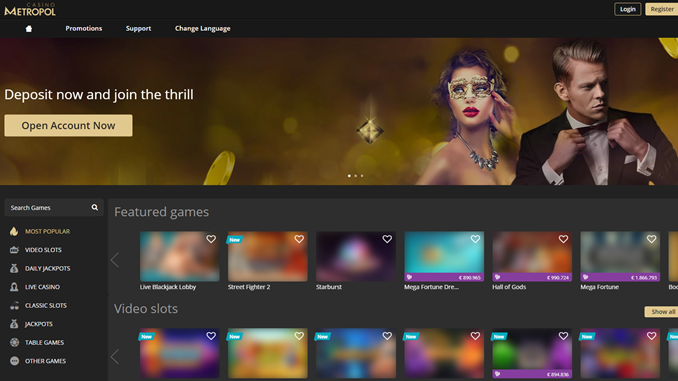Favorite Starburst with heart icon
The width and height of the screenshot is (678, 381).
tap(387, 239)
